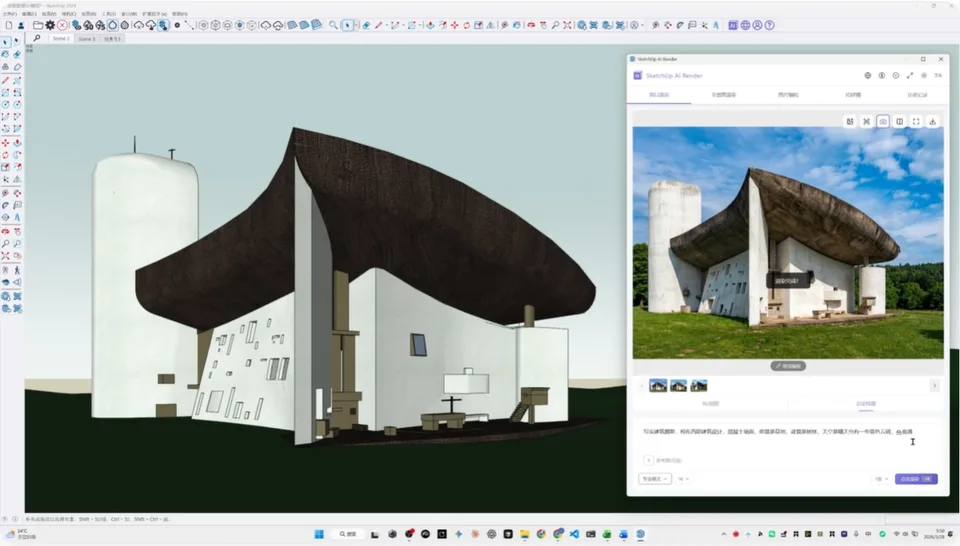Screen dimensions: 960x546
Task: Show next thumbnails with the right chevron
Action: tap(934, 386)
